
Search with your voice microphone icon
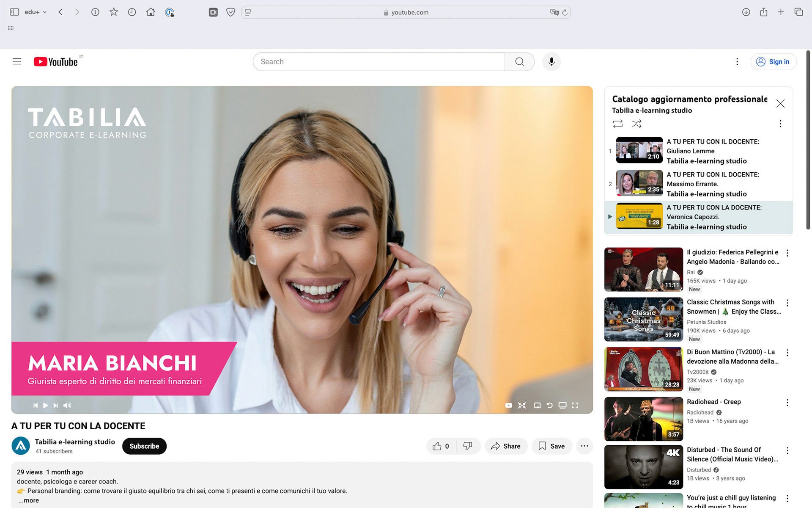551,62
